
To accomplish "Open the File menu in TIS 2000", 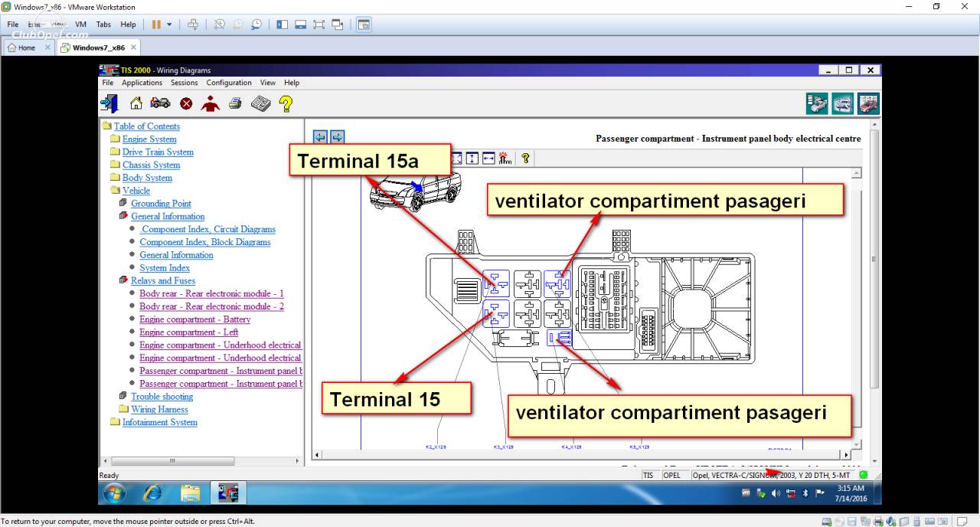I will coord(108,83).
